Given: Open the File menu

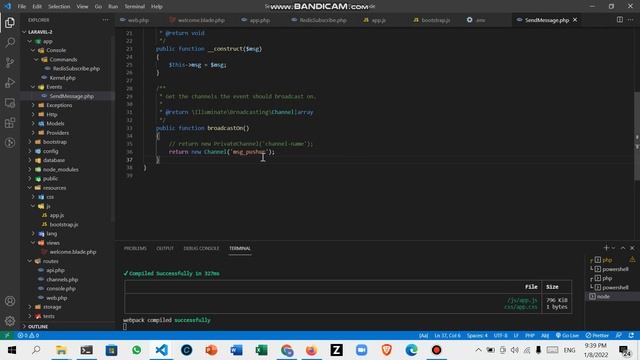Looking at the screenshot, I should click(x=22, y=7).
